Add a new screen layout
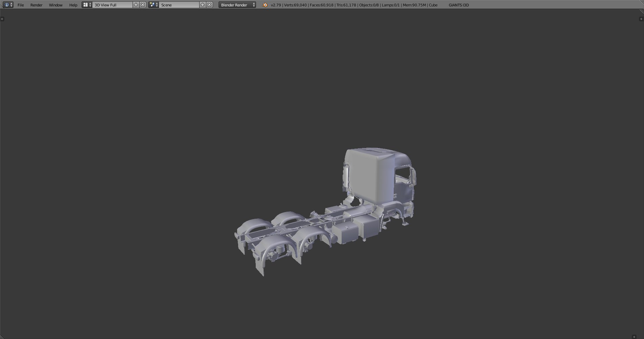This screenshot has height=339, width=644. pos(136,5)
